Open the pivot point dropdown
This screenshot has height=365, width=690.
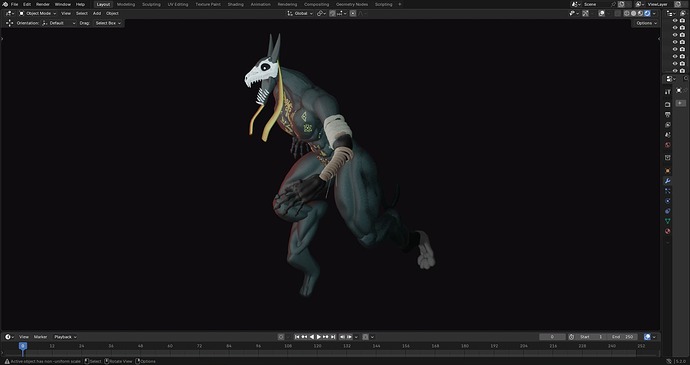[321, 13]
